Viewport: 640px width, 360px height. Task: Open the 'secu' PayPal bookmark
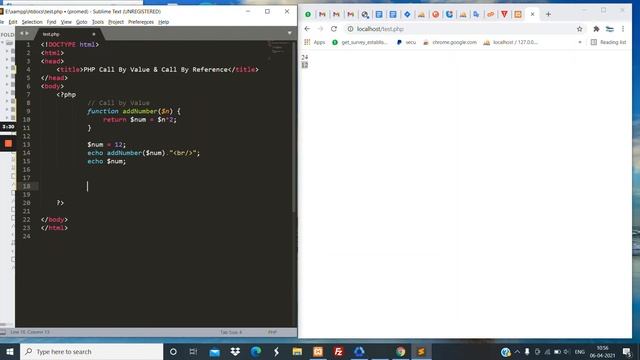click(406, 42)
